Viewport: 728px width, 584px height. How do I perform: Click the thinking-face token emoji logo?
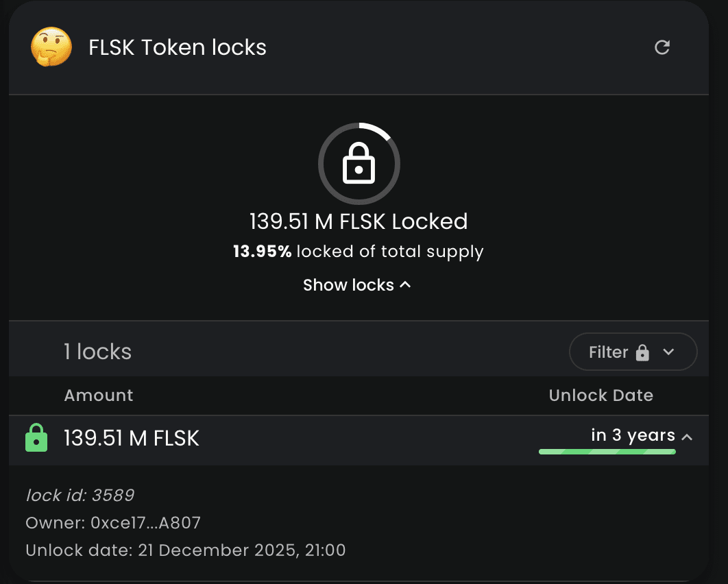coord(51,47)
